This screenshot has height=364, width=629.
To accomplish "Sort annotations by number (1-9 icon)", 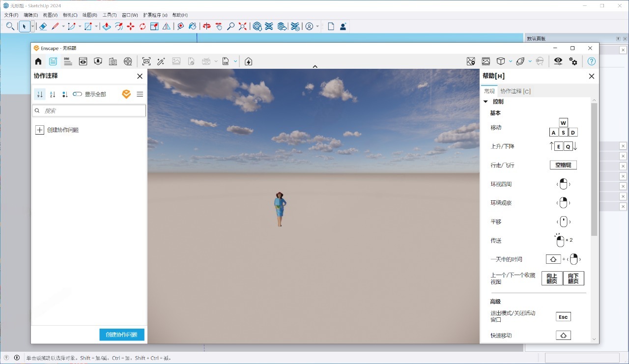I will (40, 94).
